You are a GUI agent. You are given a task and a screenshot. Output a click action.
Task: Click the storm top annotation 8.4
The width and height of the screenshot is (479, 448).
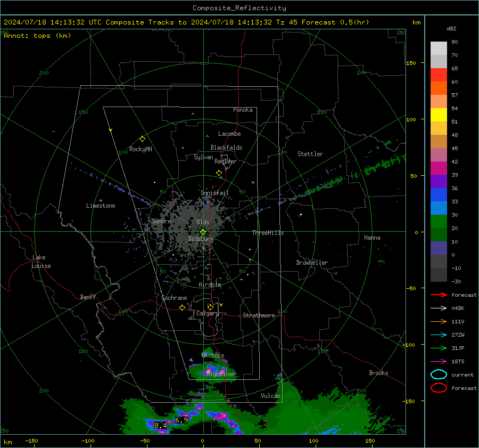click(161, 426)
